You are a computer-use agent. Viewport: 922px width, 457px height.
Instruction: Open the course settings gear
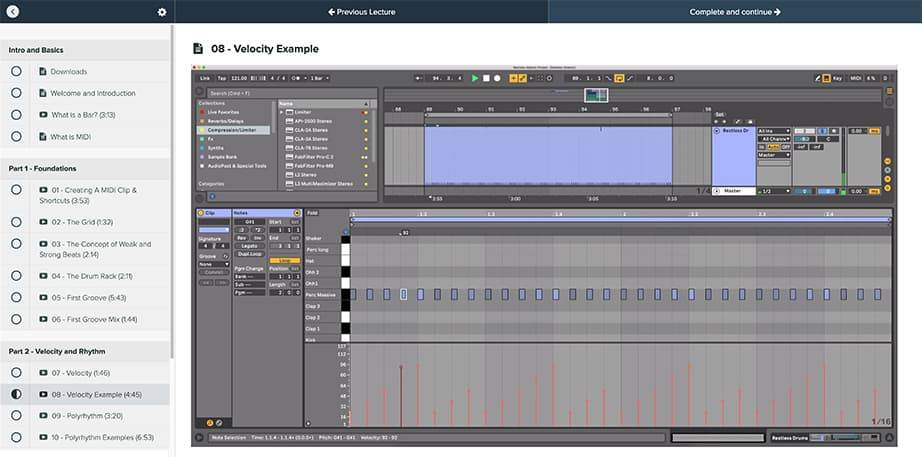coord(162,12)
